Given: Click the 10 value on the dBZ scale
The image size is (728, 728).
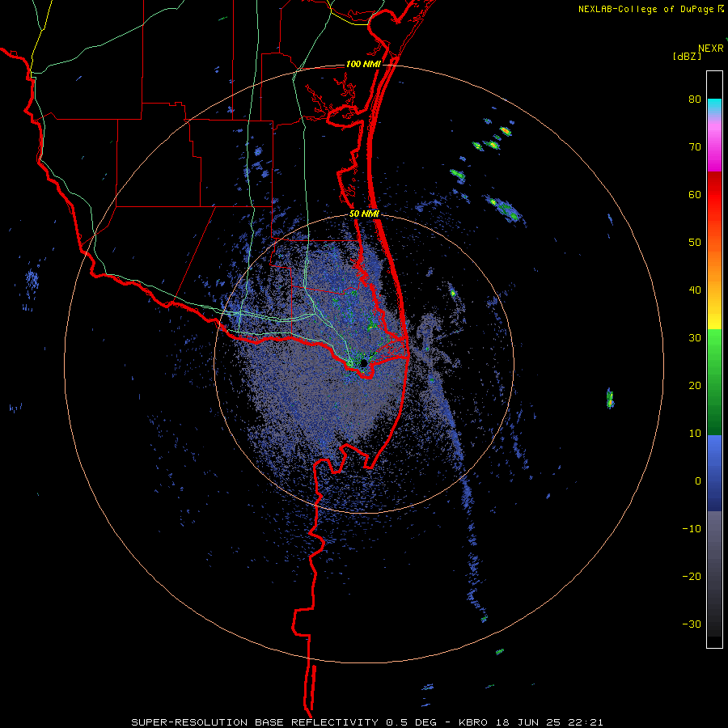Looking at the screenshot, I should pos(695,434).
